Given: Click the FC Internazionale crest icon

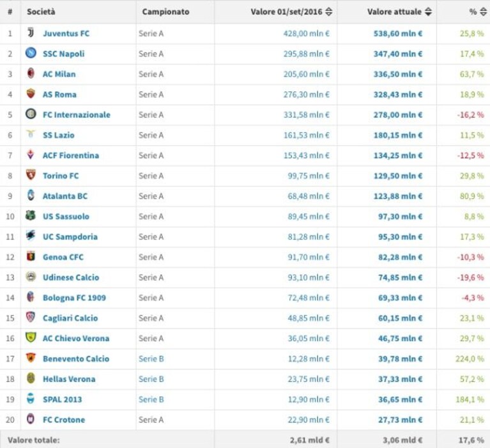Looking at the screenshot, I should [x=31, y=114].
